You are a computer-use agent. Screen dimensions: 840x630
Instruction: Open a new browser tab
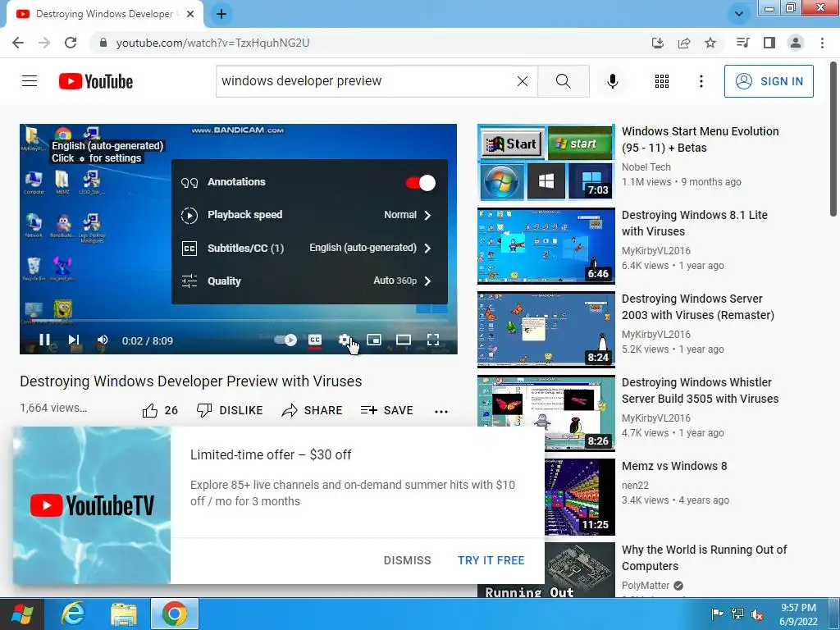click(221, 14)
